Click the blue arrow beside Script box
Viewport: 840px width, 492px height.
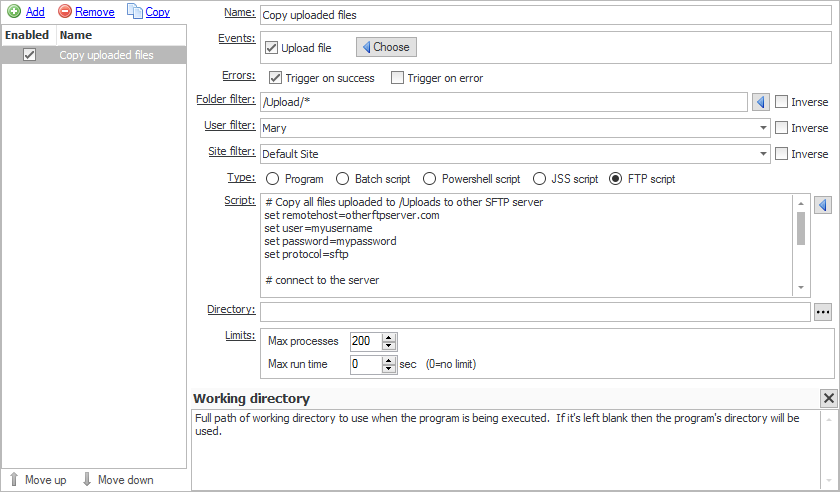(824, 205)
